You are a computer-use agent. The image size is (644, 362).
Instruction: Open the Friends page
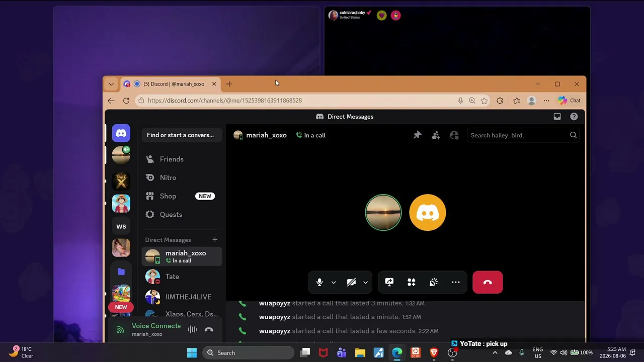(181, 159)
